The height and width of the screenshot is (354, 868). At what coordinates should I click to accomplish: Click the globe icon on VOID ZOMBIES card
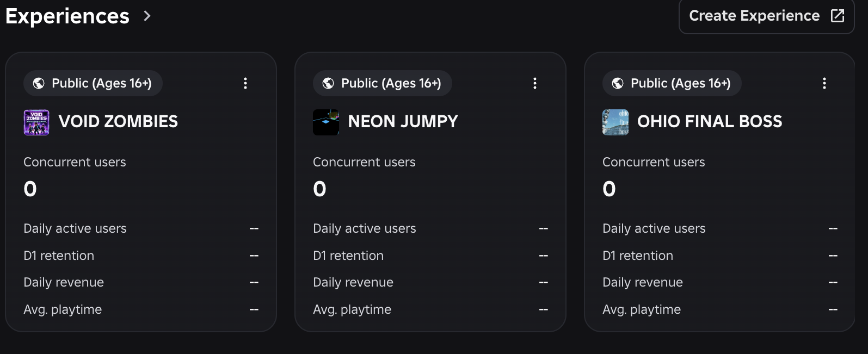39,83
